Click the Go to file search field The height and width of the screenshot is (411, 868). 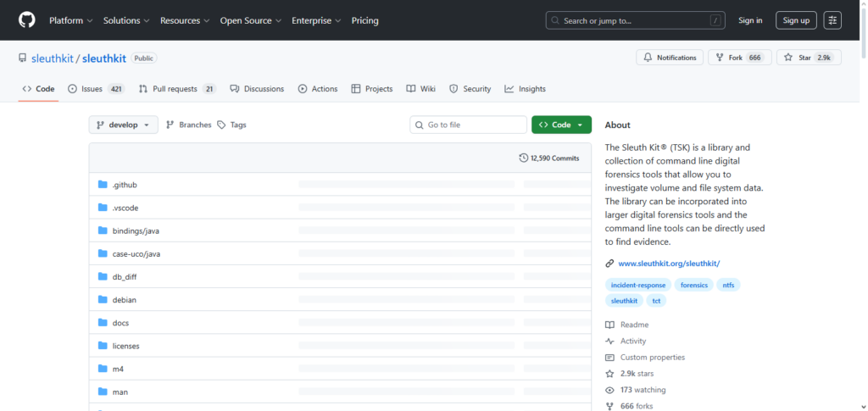[468, 125]
